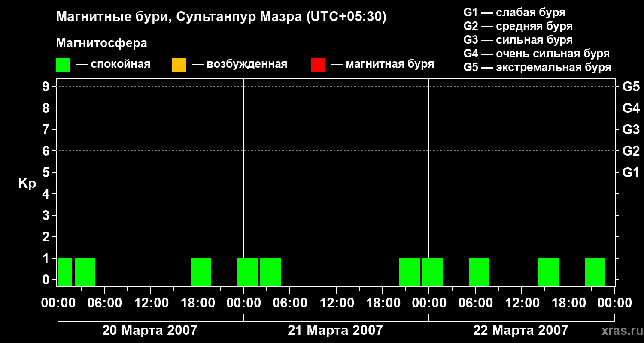Click the '— спокойная' legend label
This screenshot has height=343, width=644.
coord(113,64)
